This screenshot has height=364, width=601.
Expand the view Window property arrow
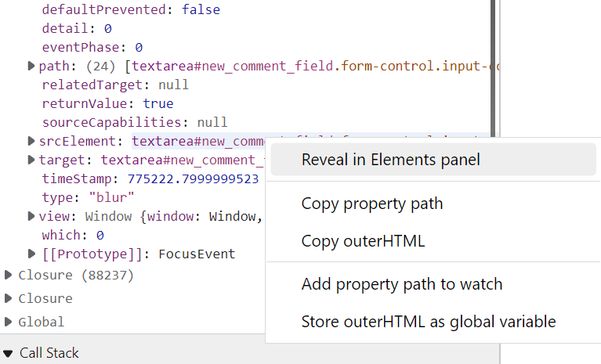coord(31,216)
